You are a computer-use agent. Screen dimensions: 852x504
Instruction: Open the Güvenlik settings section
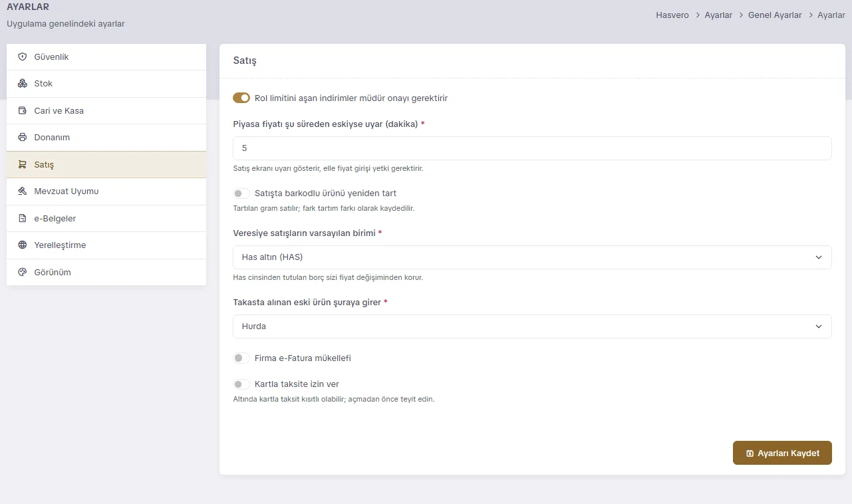106,57
